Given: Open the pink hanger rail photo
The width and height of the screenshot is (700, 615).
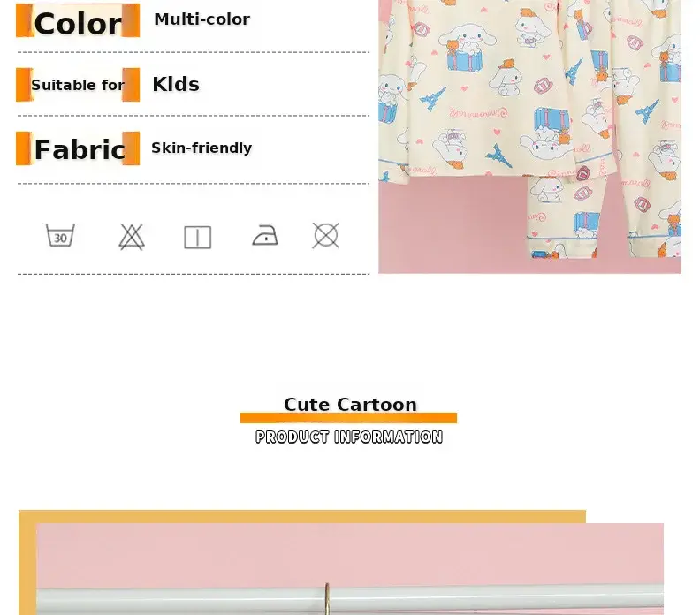Looking at the screenshot, I should point(350,569).
